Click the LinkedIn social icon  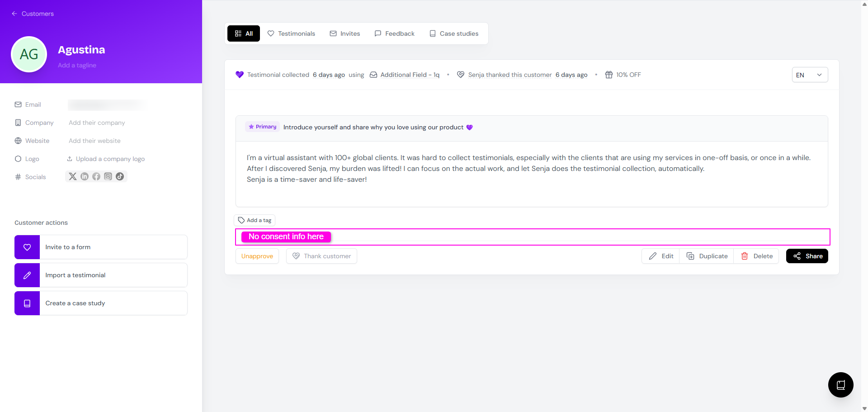point(85,176)
